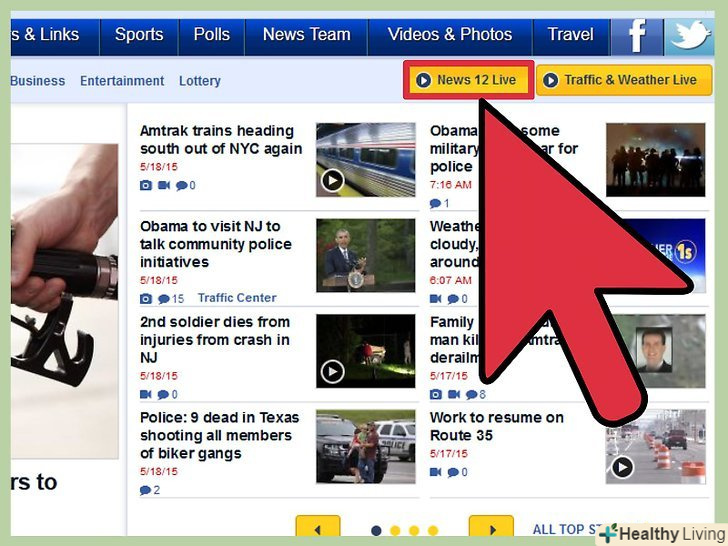Select the third carousel page dot
This screenshot has width=728, height=546.
point(414,530)
